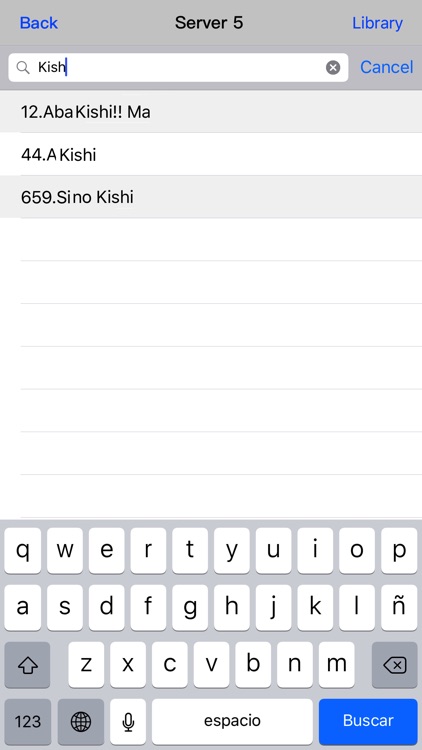Open the Library link
This screenshot has height=750, width=422.
pos(378,23)
